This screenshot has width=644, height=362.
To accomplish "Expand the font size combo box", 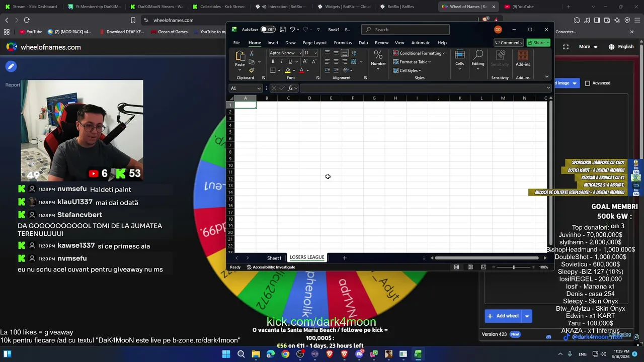I will 315,53.
